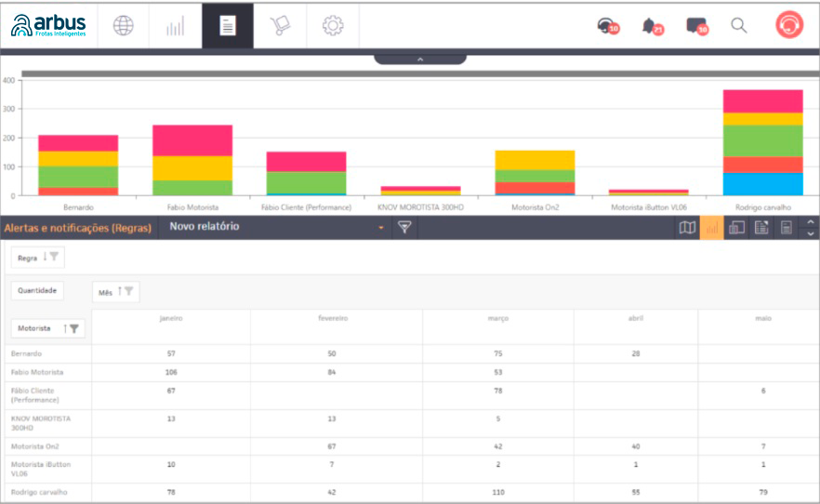The height and width of the screenshot is (504, 820).
Task: Collapse the top panel using chevron handle
Action: pyautogui.click(x=419, y=59)
